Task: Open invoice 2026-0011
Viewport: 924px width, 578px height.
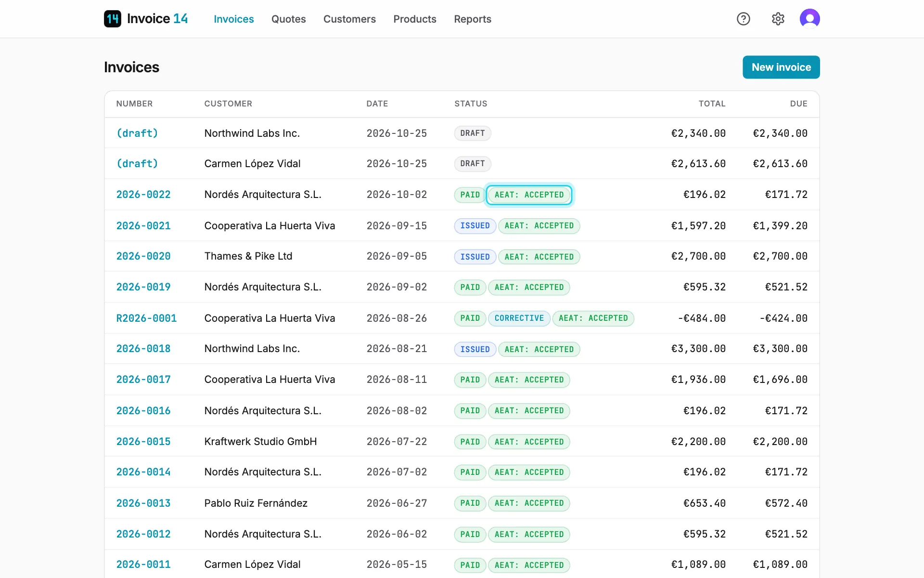Action: [x=143, y=565]
